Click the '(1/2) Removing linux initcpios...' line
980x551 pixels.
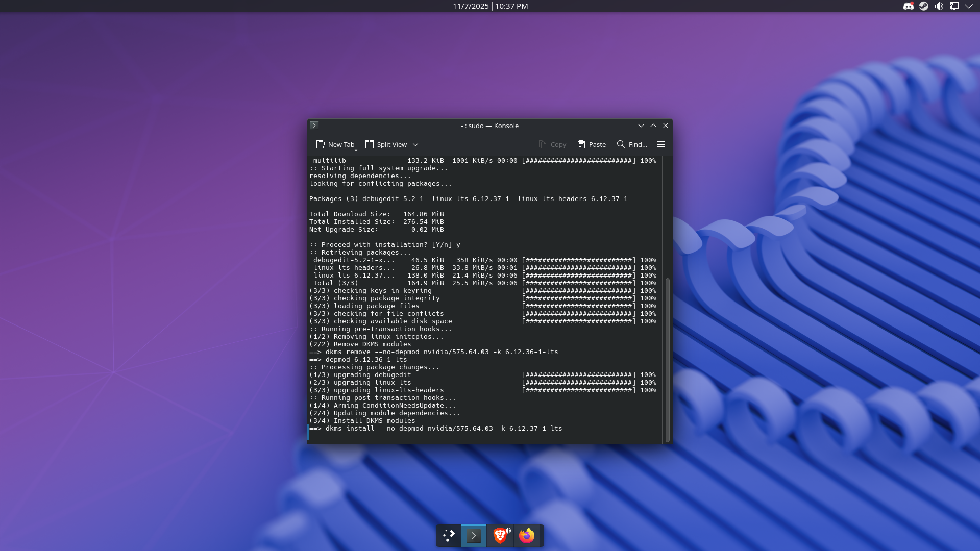[x=377, y=337]
